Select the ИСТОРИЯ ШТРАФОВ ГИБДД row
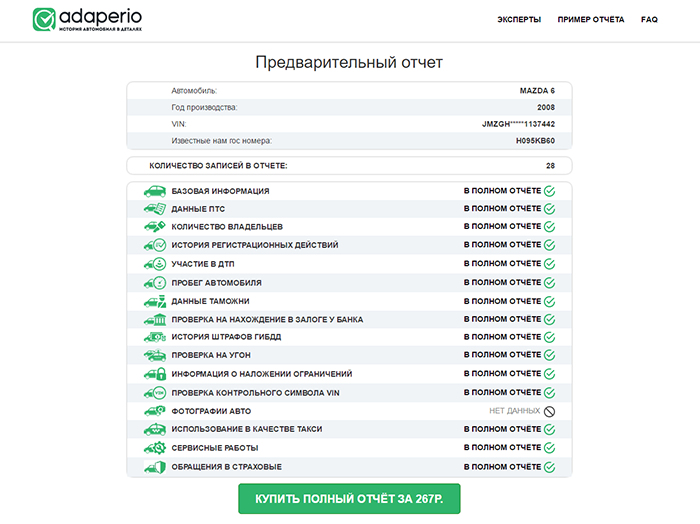This screenshot has height=524, width=700. [349, 338]
